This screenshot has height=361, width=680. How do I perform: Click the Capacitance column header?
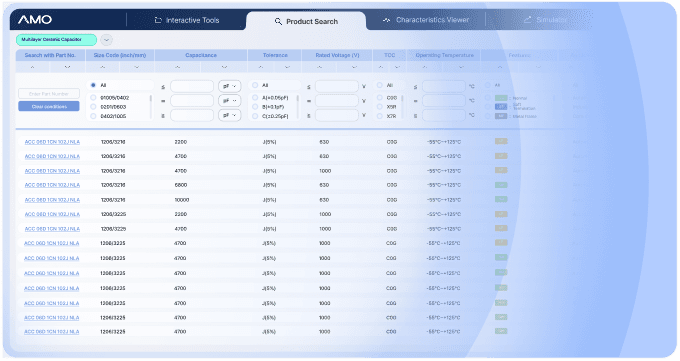coord(201,56)
